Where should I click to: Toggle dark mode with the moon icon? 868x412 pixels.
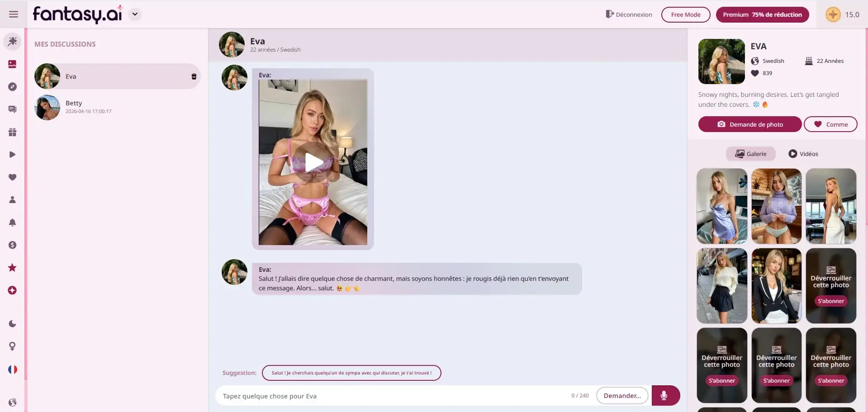(x=12, y=323)
